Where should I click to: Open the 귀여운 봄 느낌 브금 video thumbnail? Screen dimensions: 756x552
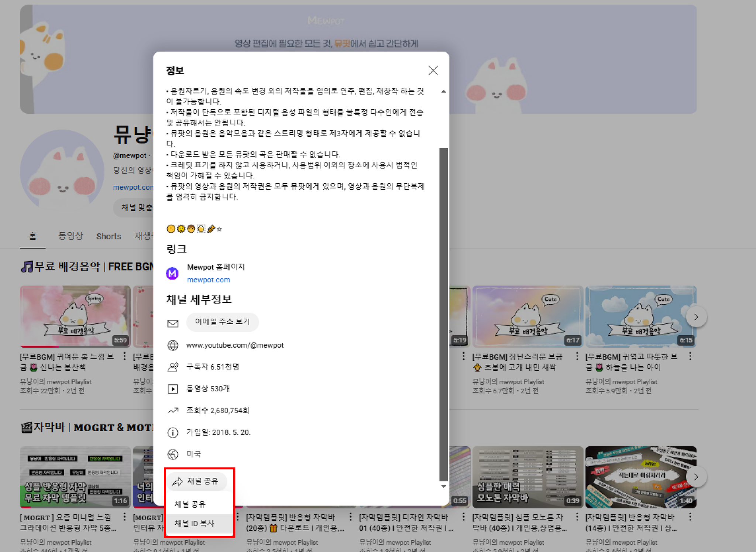tap(75, 316)
